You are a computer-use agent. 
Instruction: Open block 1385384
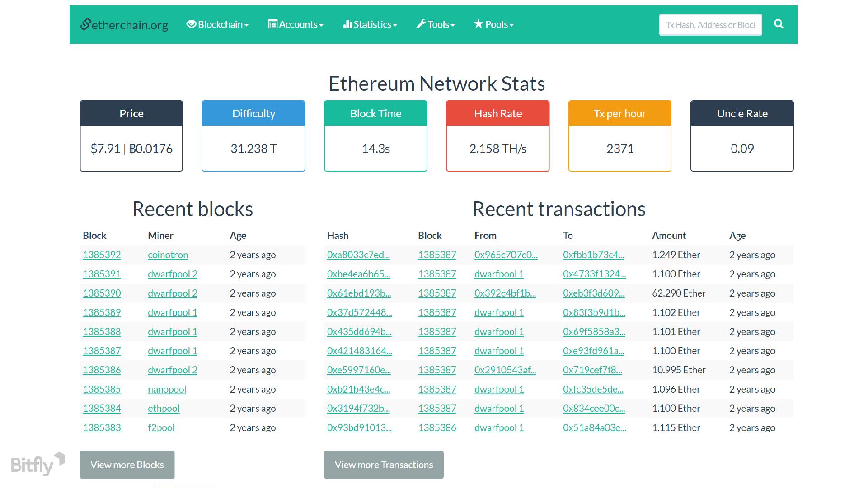(x=102, y=408)
